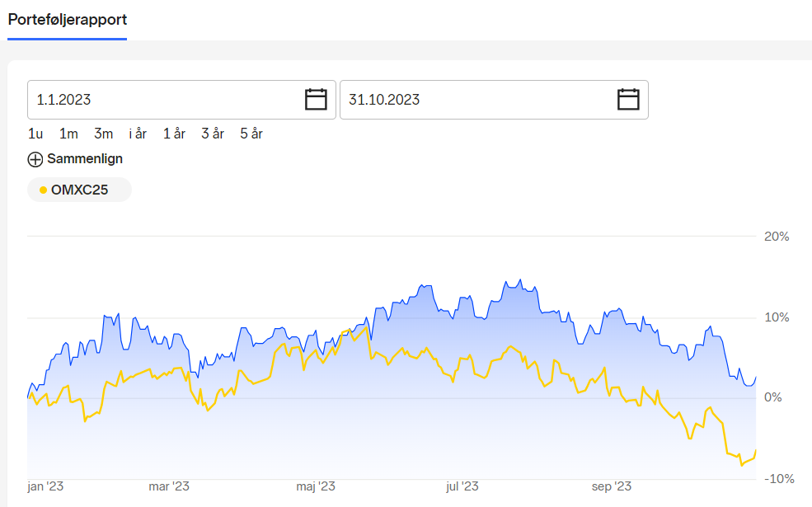
Task: Click the yellow dot in the OMXC25 chip
Action: [44, 190]
